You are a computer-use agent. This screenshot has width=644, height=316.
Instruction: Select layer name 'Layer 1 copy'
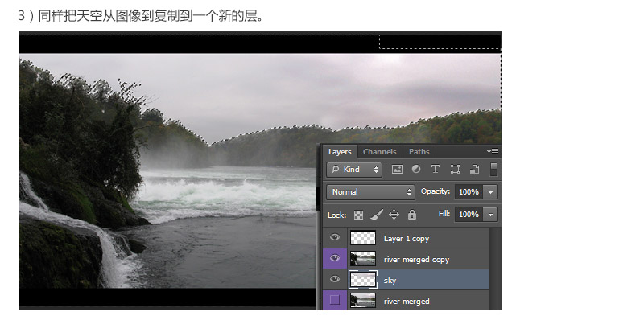[407, 239]
